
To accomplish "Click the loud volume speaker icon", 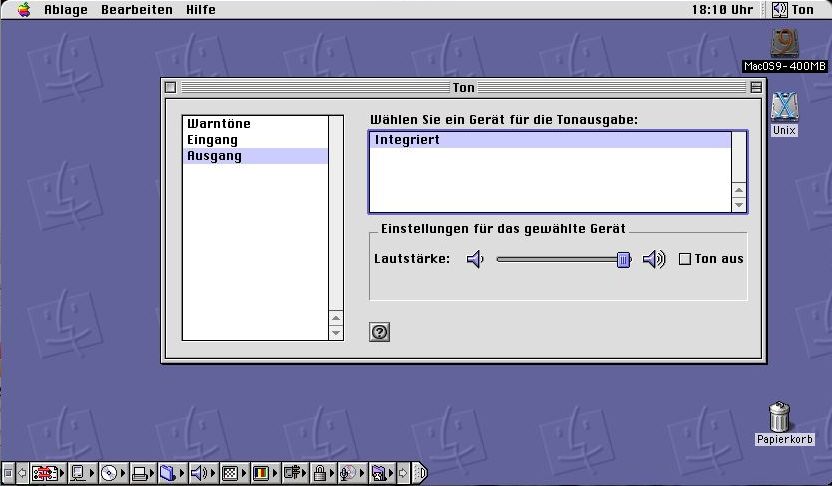I will coord(654,259).
